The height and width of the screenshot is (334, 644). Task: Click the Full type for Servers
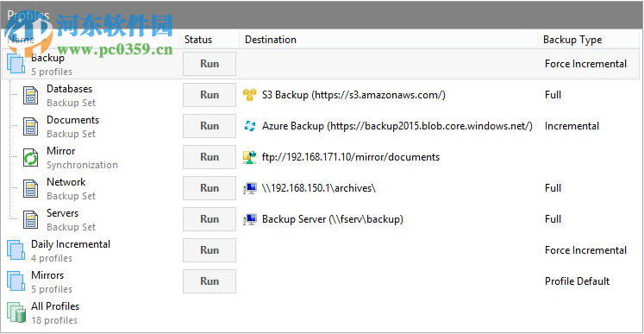click(553, 219)
